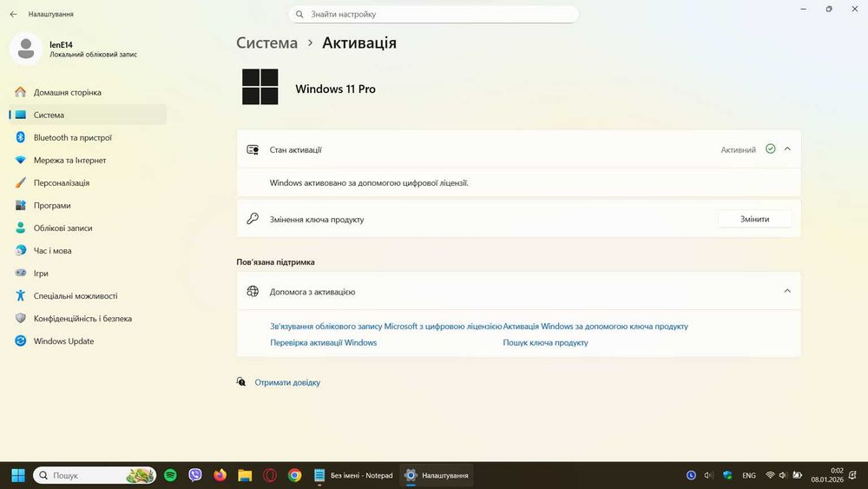Open Пошук ключа продукту link

pyautogui.click(x=545, y=343)
